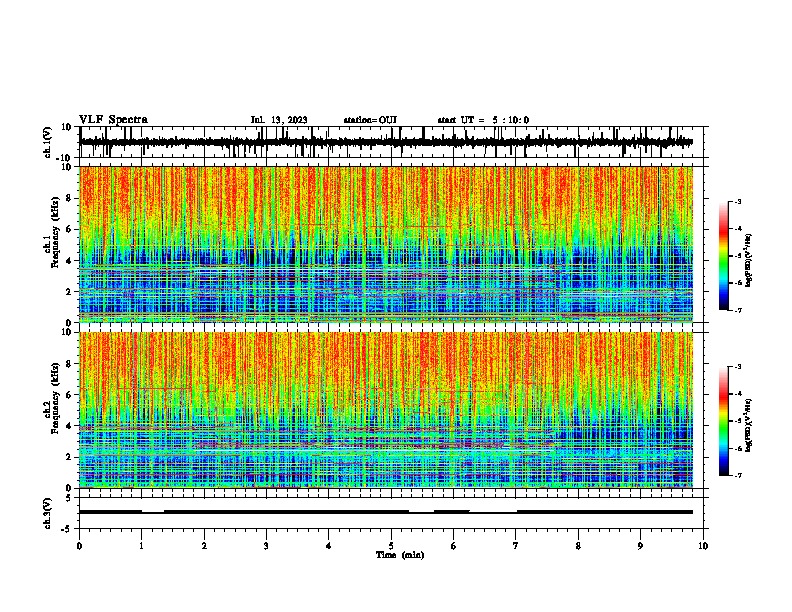This screenshot has height=612, width=792.
Task: Click the "4" kHz tick on ch.1 spectrogram
Action: 69,261
